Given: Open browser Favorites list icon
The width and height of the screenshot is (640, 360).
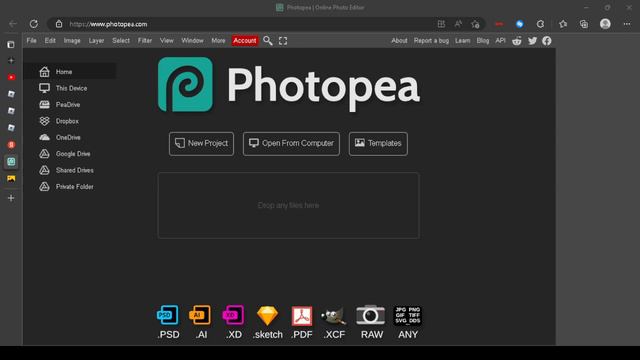Looking at the screenshot, I should (x=563, y=24).
